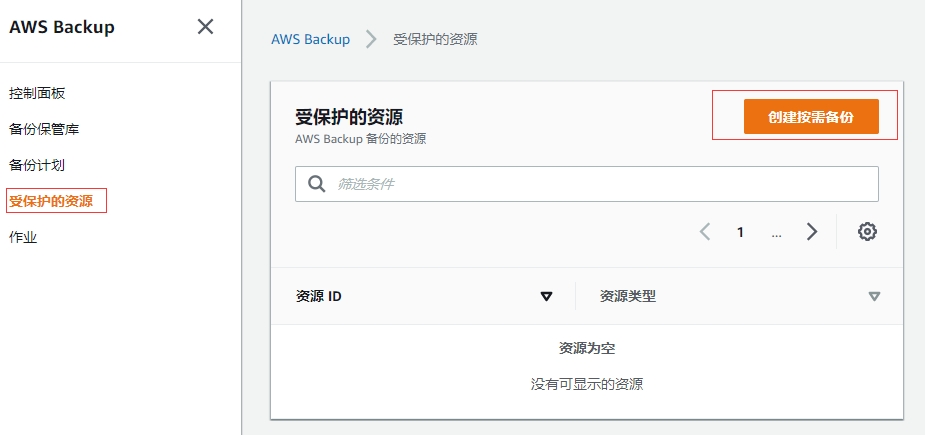This screenshot has width=927, height=435.
Task: Click the 资源类型 column header
Action: [628, 296]
